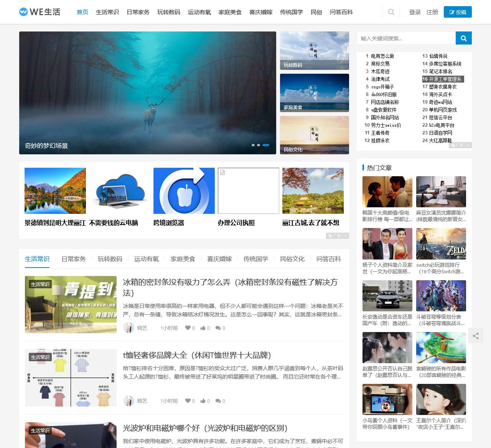The width and height of the screenshot is (491, 448).
Task: Click the heart icon on t恤轻奢侈品牌 article
Action: 188,401
